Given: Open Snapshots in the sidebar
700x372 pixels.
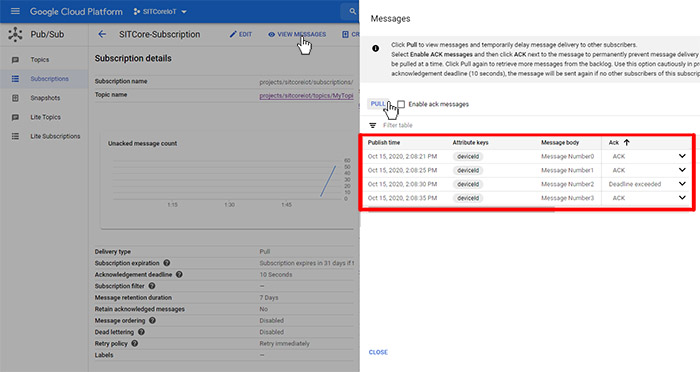Looking at the screenshot, I should coord(45,98).
